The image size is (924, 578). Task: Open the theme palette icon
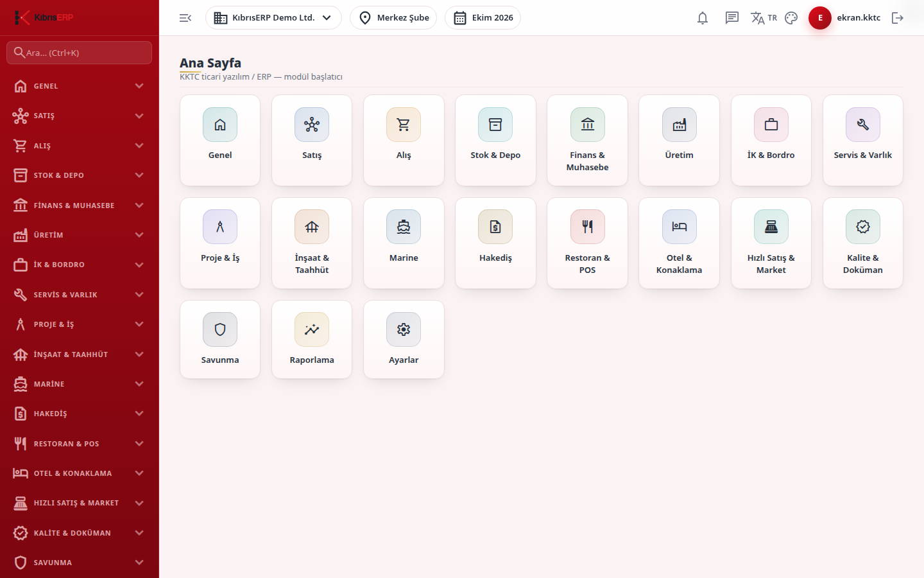(x=791, y=18)
